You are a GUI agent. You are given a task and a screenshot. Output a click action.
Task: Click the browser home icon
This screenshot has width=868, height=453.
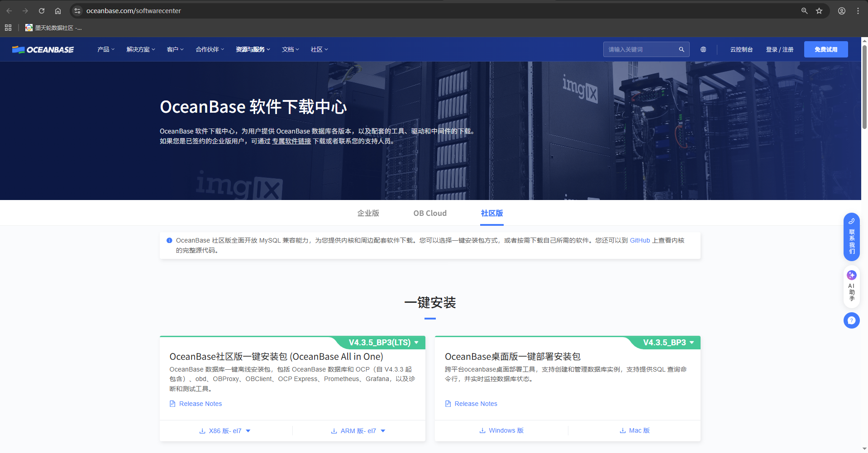click(57, 10)
